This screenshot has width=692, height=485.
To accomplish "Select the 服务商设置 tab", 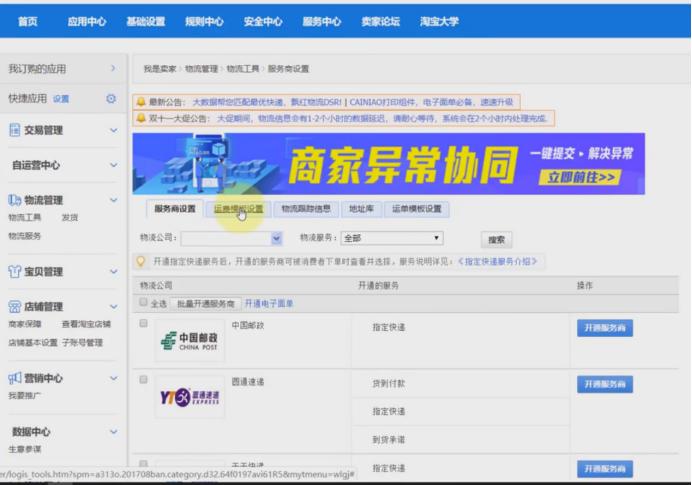I will 175,209.
